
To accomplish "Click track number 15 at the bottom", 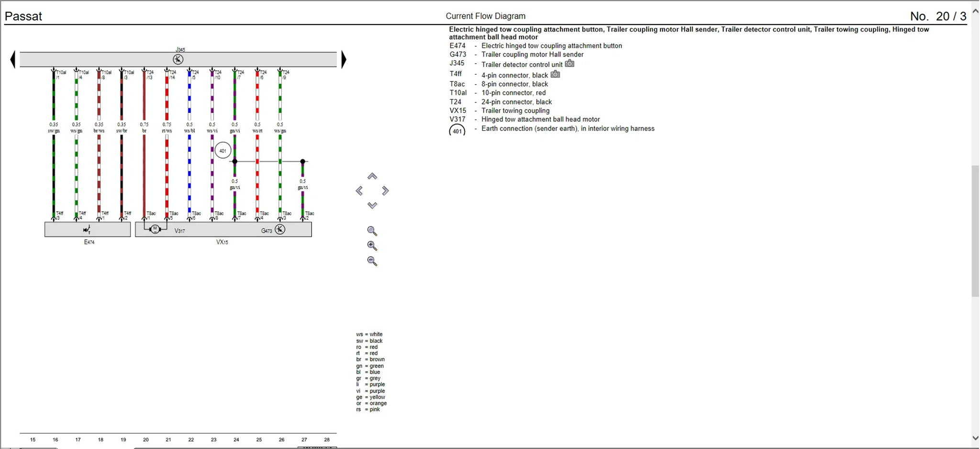I will click(x=33, y=440).
